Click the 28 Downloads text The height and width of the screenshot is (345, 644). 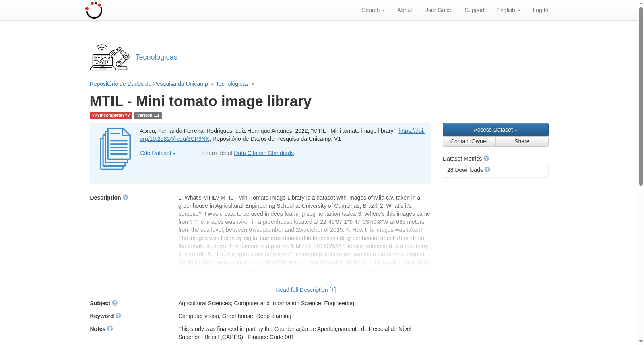[x=465, y=170]
